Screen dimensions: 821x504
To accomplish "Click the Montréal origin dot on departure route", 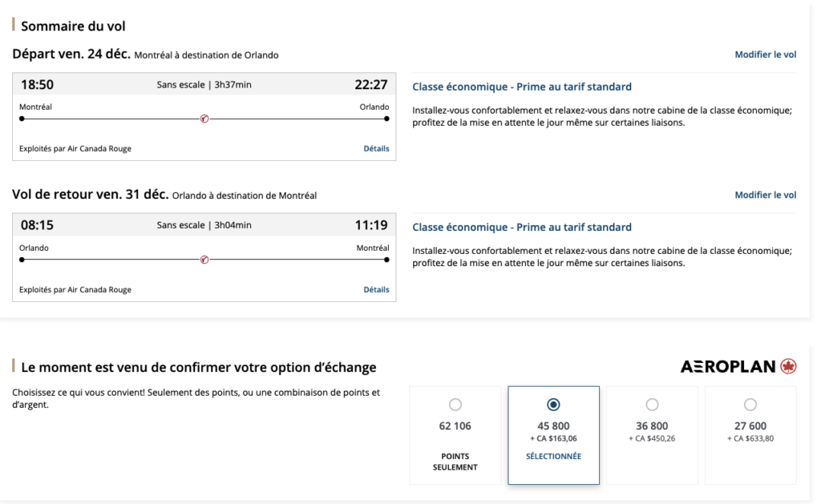I will pyautogui.click(x=22, y=119).
